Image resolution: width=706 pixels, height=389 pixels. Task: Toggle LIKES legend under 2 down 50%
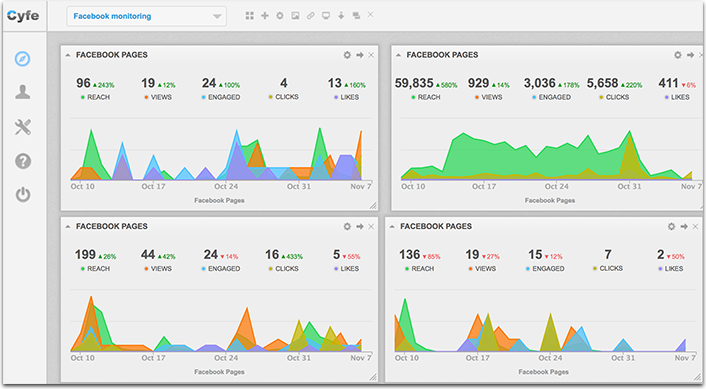click(x=670, y=269)
